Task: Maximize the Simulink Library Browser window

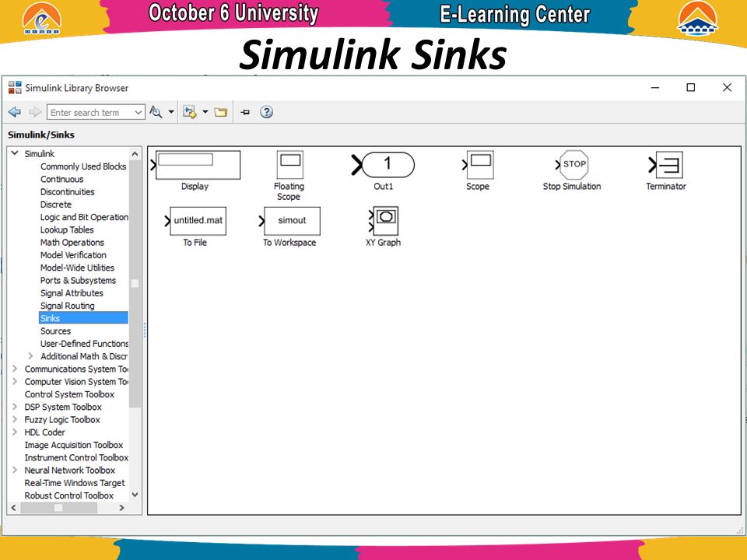Action: coord(691,88)
